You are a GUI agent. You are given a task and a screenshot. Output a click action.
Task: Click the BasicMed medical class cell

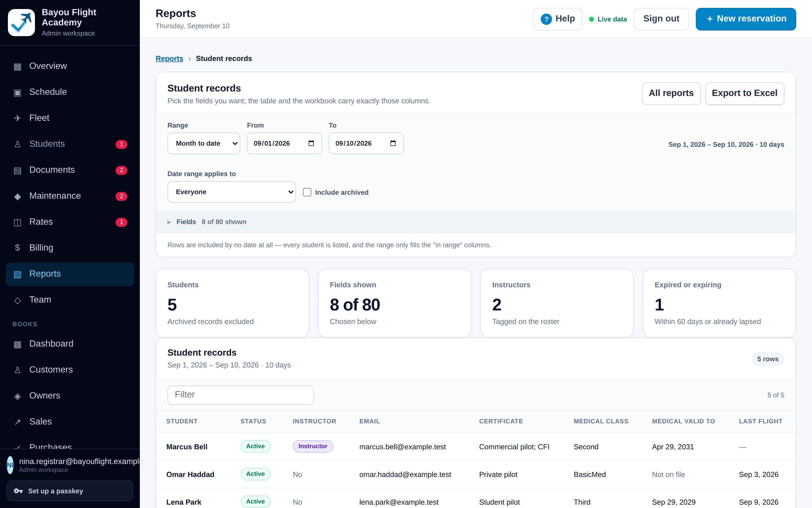click(x=590, y=474)
